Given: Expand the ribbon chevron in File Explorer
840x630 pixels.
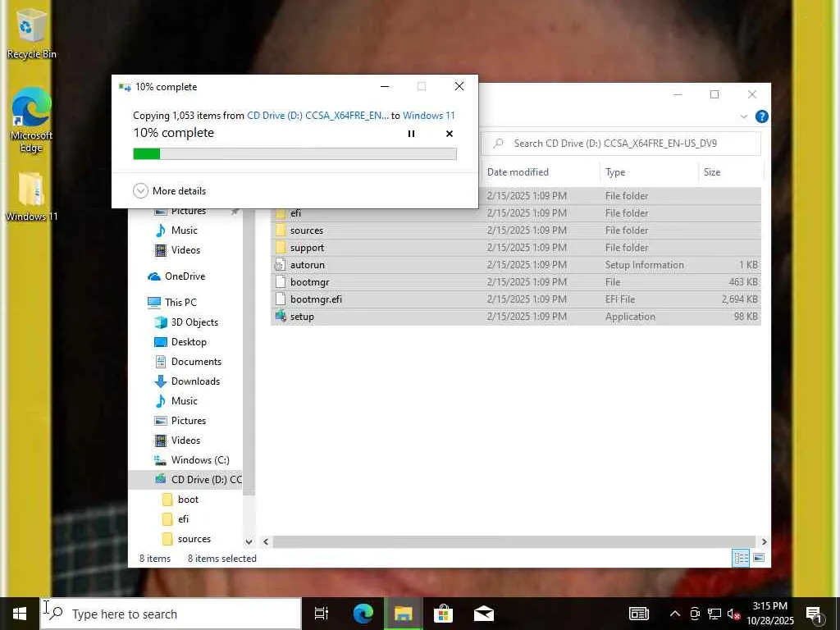Looking at the screenshot, I should (x=743, y=116).
